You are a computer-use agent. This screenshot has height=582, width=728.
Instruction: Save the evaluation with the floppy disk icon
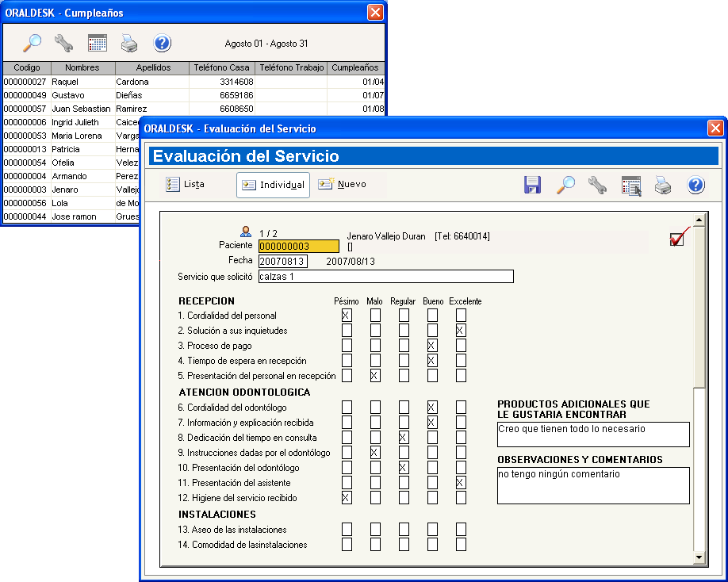tap(532, 185)
